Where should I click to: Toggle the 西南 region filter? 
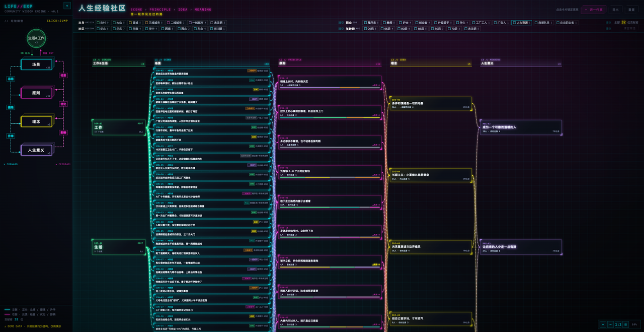[167, 29]
